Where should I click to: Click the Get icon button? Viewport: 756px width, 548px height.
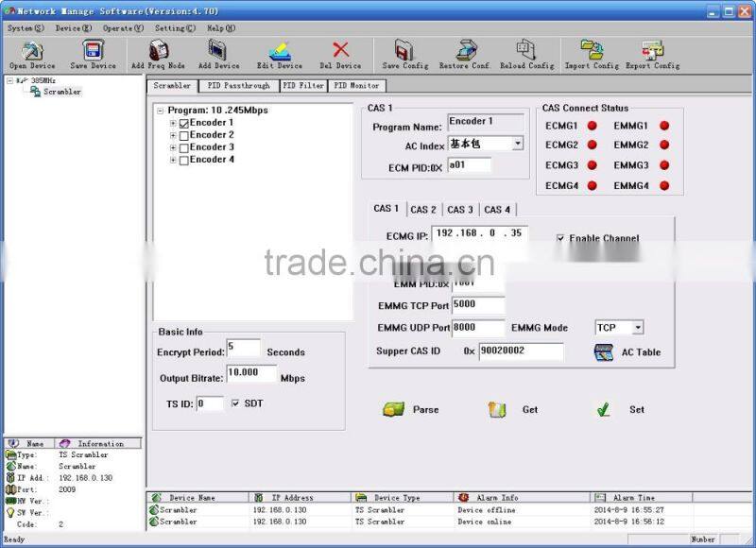click(x=497, y=409)
